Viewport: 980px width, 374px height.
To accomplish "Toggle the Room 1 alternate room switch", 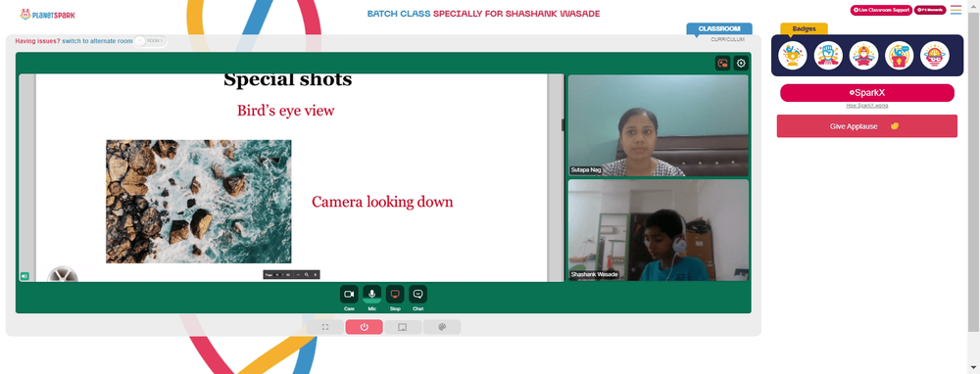I will pyautogui.click(x=150, y=41).
